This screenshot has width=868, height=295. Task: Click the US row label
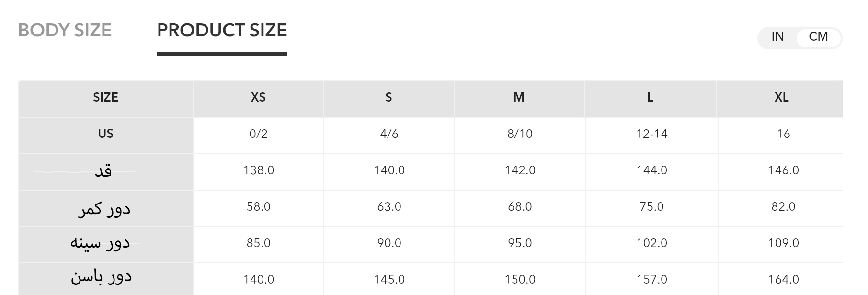[105, 134]
